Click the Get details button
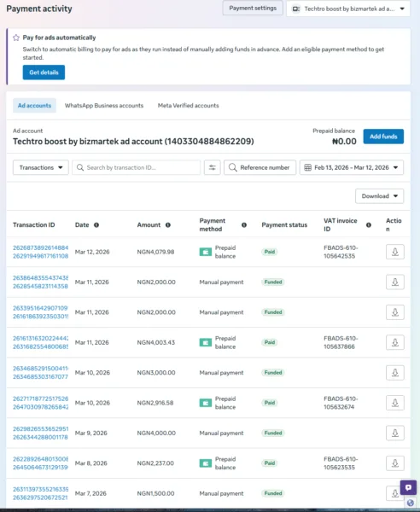This screenshot has width=420, height=512. coord(44,73)
